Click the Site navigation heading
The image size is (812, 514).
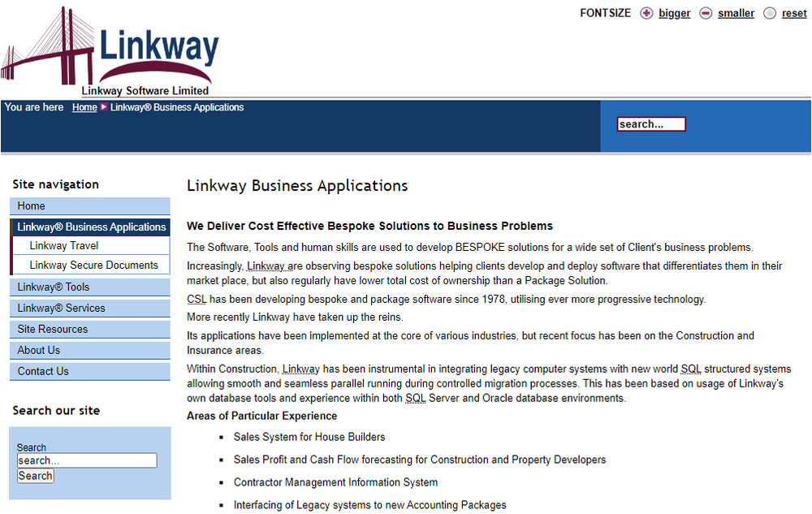click(55, 184)
